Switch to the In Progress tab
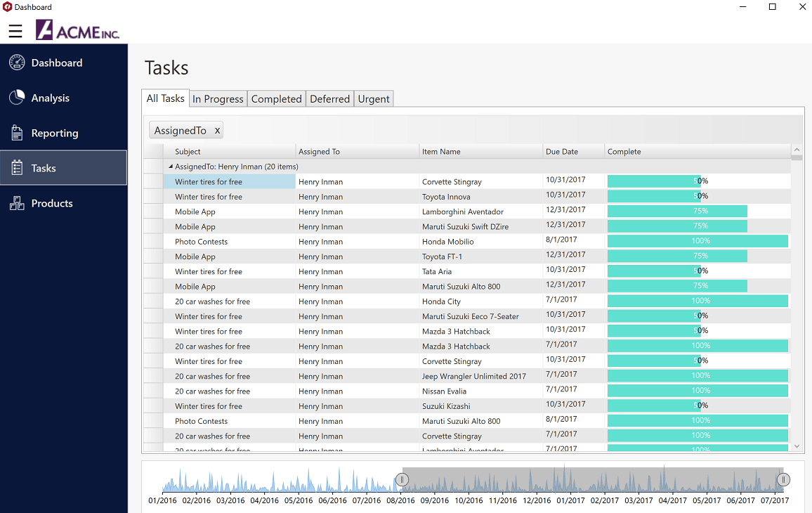Image resolution: width=812 pixels, height=513 pixels. (218, 99)
